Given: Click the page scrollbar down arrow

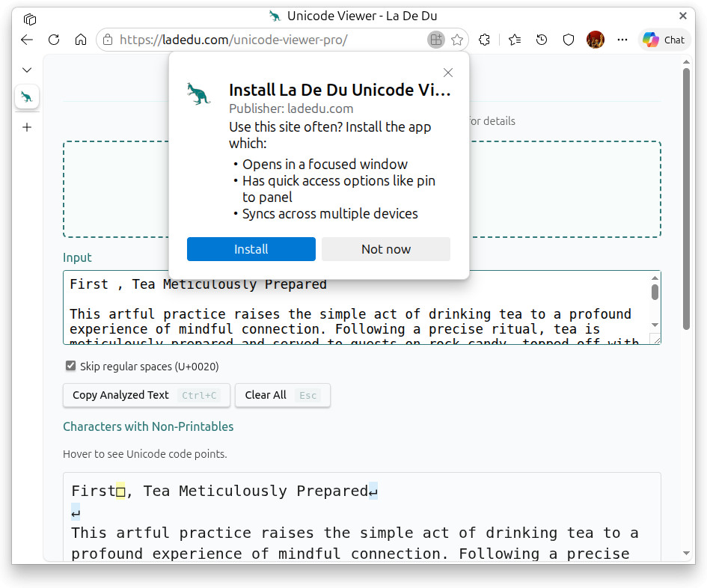Looking at the screenshot, I should (686, 554).
